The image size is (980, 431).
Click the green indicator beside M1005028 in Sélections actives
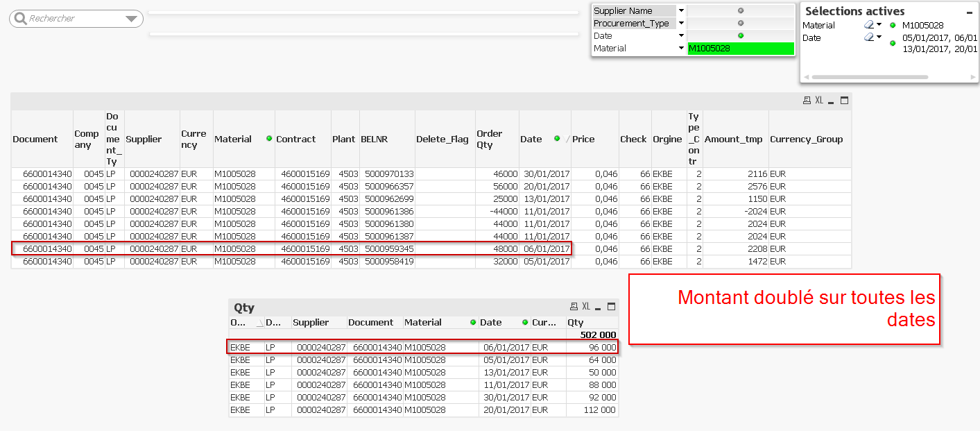tap(893, 26)
